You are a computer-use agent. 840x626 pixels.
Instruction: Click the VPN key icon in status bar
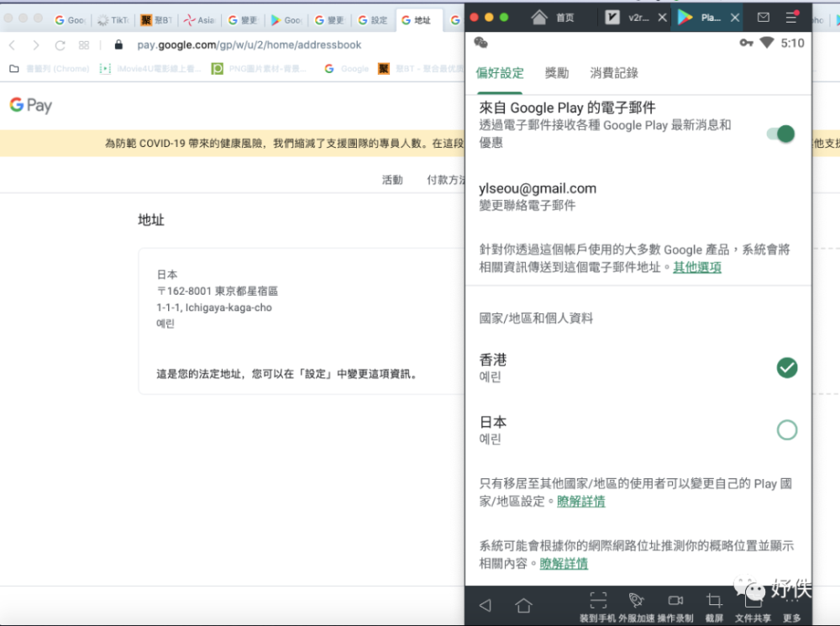pos(746,43)
